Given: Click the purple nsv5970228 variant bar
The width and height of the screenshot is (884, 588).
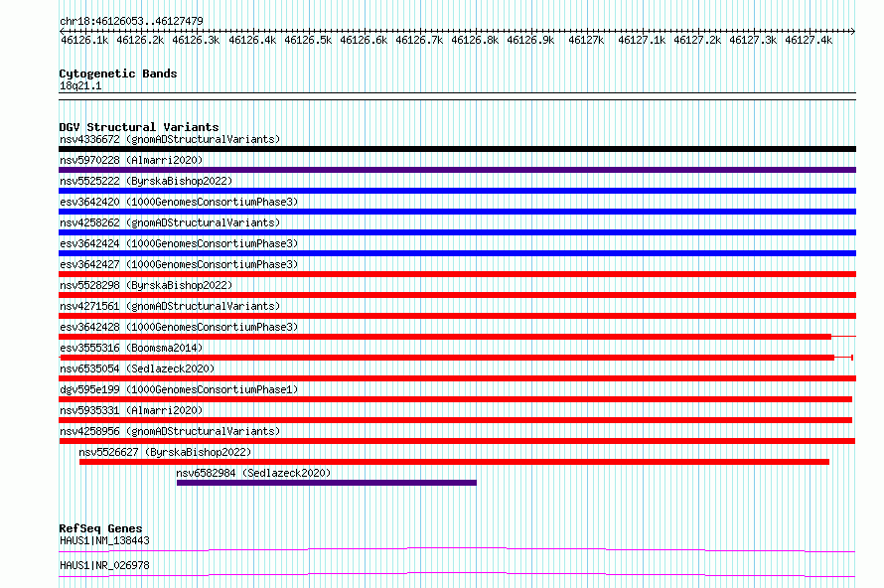Looking at the screenshot, I should coord(457,170).
